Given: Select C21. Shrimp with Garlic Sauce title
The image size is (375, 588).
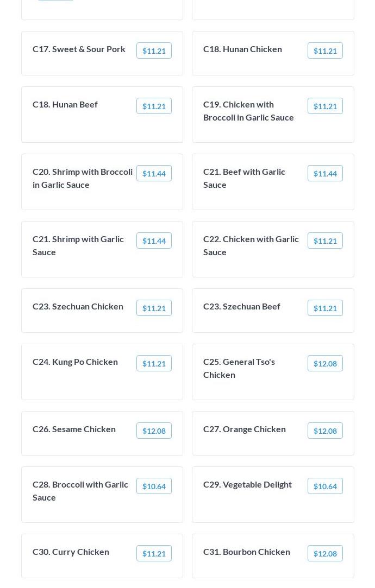Looking at the screenshot, I should (x=78, y=245).
